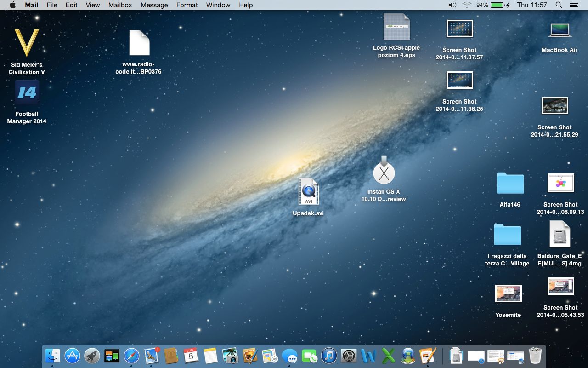
Task: Select the www.radio-code file on desktop
Action: [139, 52]
